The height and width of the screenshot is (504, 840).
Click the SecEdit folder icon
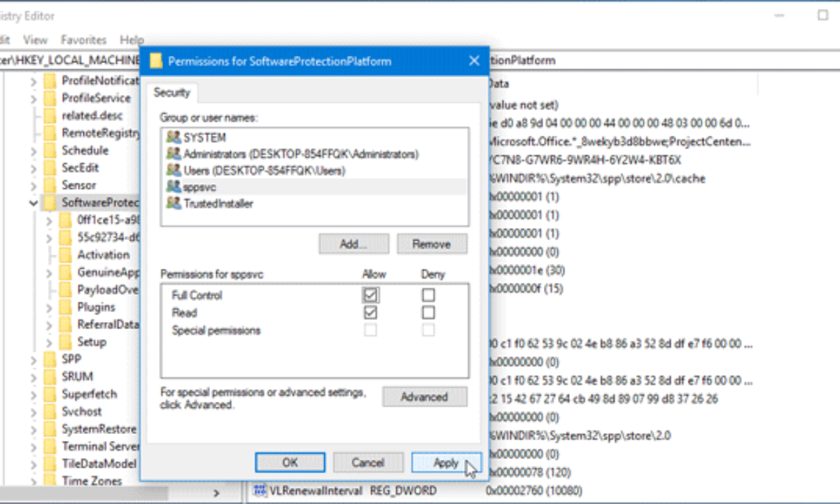pyautogui.click(x=50, y=168)
